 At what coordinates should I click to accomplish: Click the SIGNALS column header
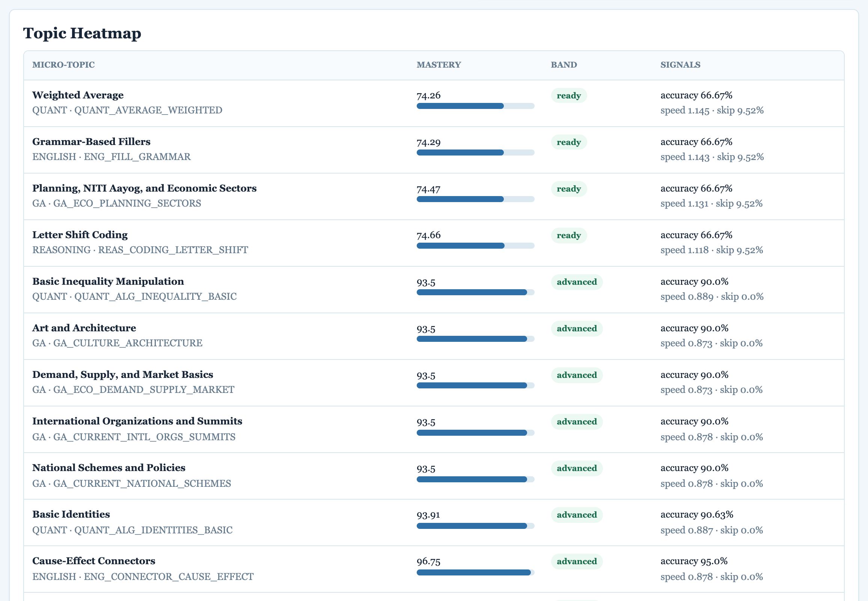pos(680,65)
